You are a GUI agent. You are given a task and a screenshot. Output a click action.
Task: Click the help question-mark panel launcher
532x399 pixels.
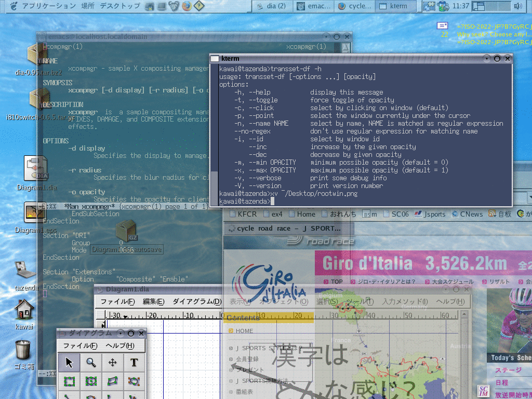pyautogui.click(x=199, y=6)
